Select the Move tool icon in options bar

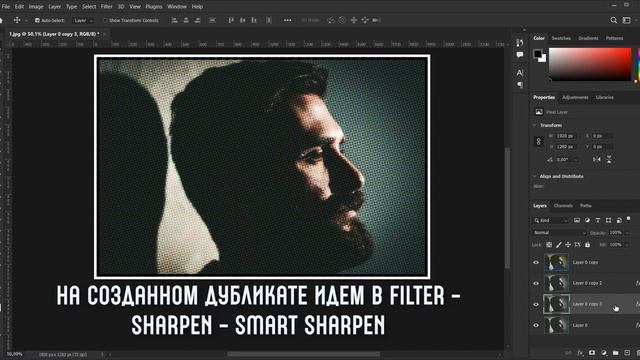[17, 20]
